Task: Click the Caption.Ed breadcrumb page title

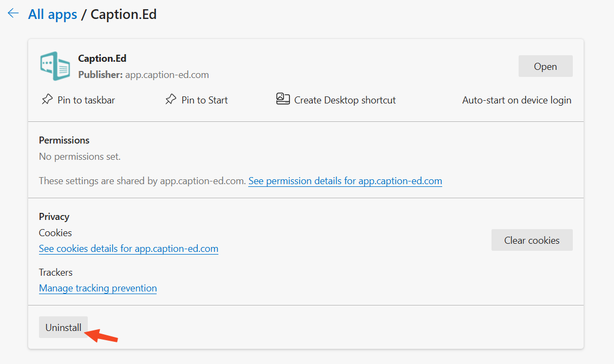Action: (124, 14)
